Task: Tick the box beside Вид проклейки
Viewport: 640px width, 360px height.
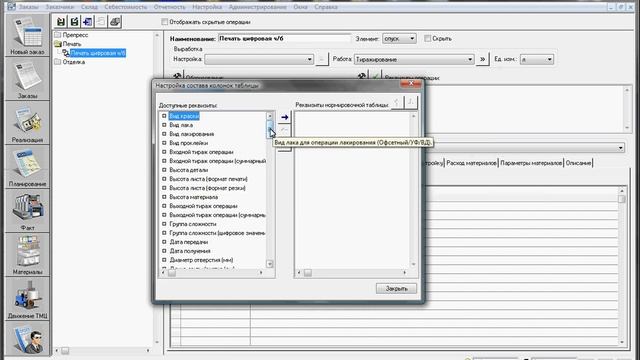Action: click(164, 143)
